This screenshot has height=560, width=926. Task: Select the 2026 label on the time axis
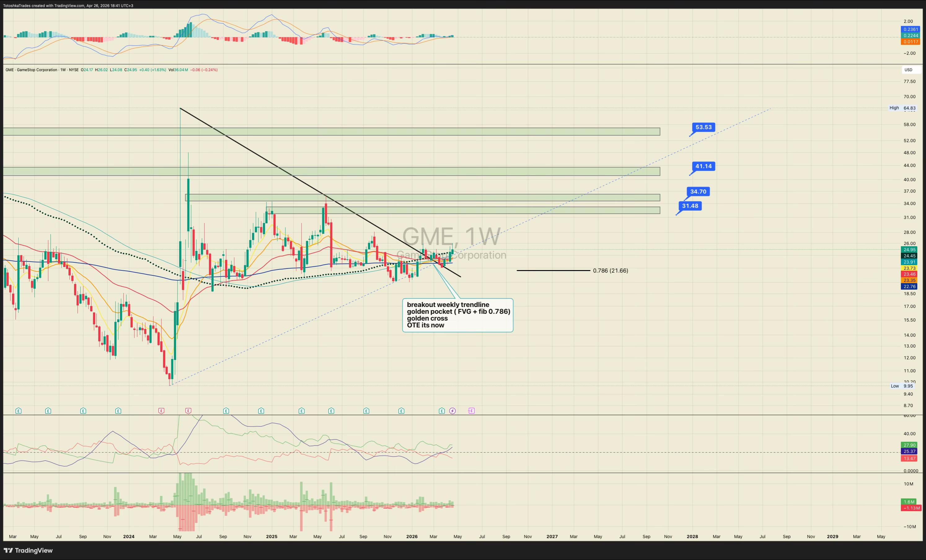pyautogui.click(x=412, y=537)
